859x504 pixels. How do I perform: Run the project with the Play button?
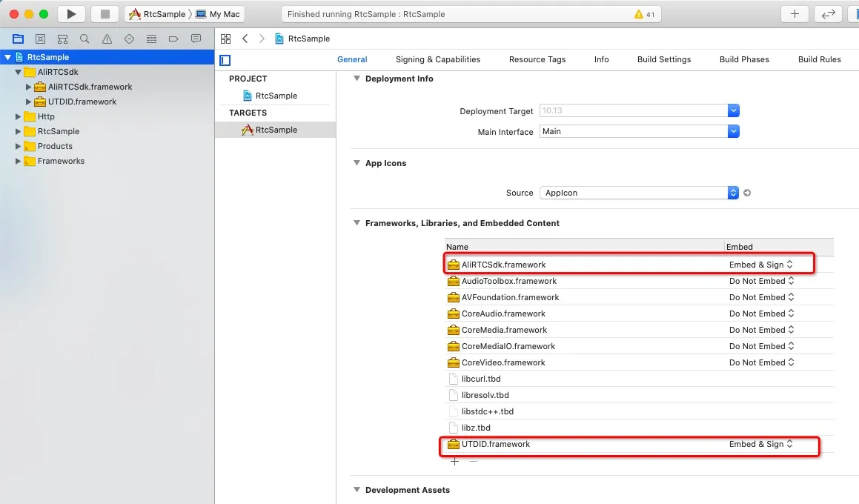70,14
